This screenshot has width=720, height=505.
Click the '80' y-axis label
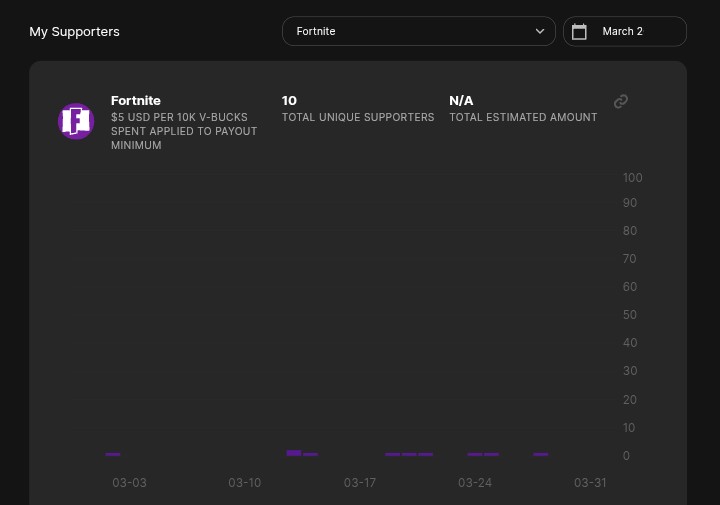[x=630, y=231]
